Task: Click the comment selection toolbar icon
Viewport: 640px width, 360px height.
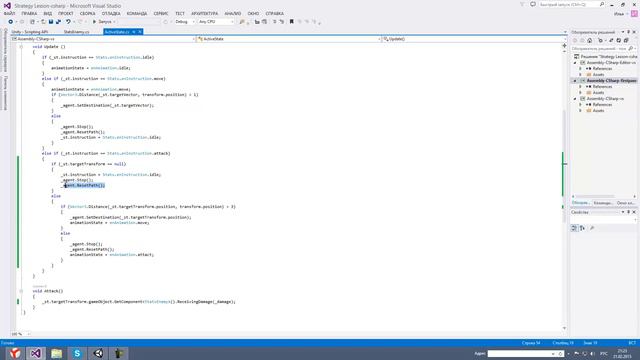Action: click(x=275, y=22)
